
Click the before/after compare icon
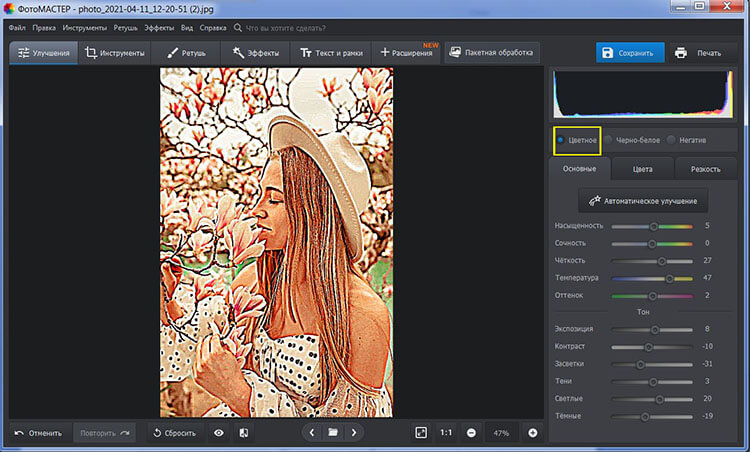click(x=243, y=433)
